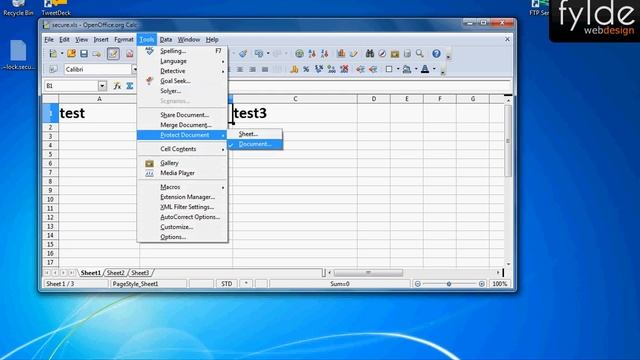The image size is (640, 360).
Task: Click the Hyperlink icon in toolbar
Action: click(299, 53)
